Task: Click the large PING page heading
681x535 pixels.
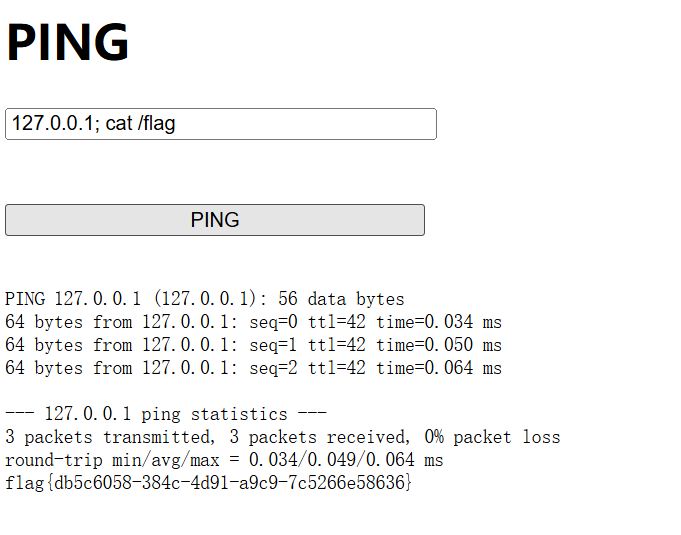Action: (67, 42)
